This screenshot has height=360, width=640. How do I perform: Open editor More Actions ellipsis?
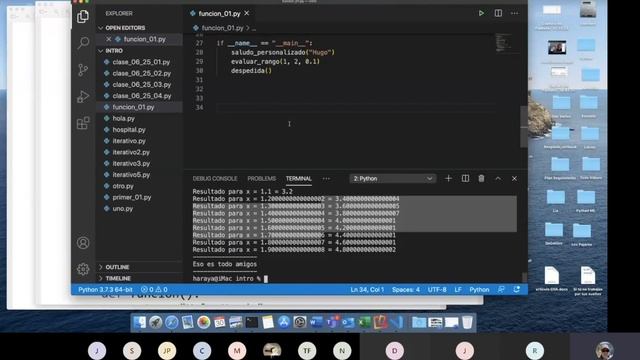pyautogui.click(x=514, y=13)
